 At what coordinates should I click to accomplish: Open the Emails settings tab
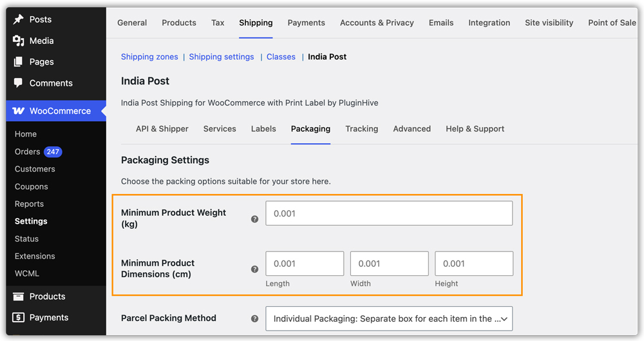[441, 23]
